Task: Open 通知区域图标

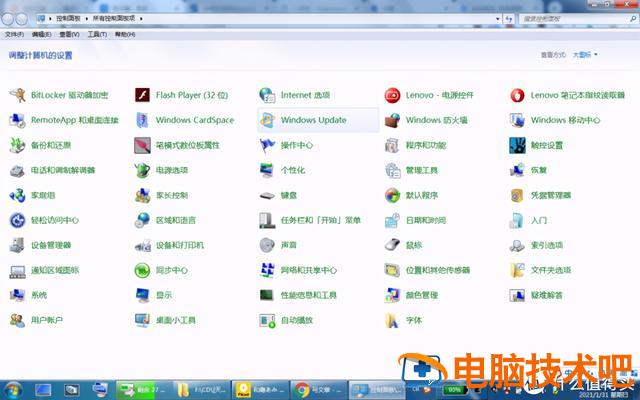Action: 44,270
